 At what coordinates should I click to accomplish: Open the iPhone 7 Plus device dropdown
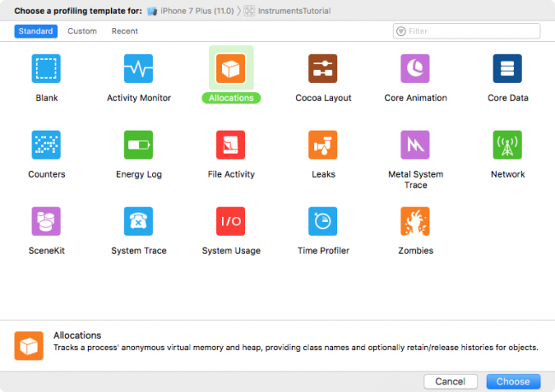(190, 11)
